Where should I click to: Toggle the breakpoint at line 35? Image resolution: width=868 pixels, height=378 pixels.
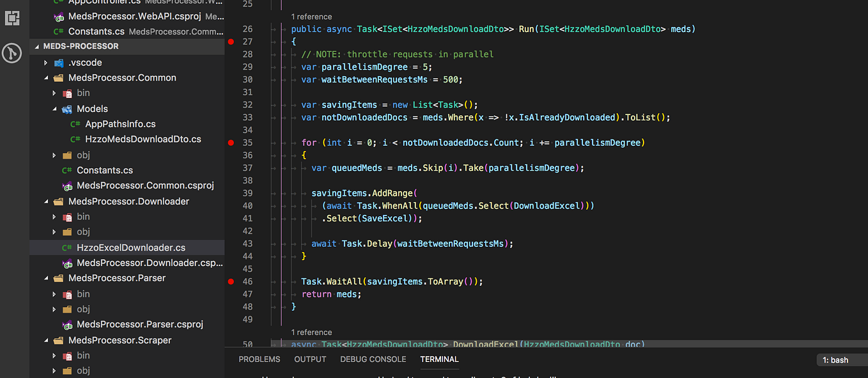tap(231, 143)
